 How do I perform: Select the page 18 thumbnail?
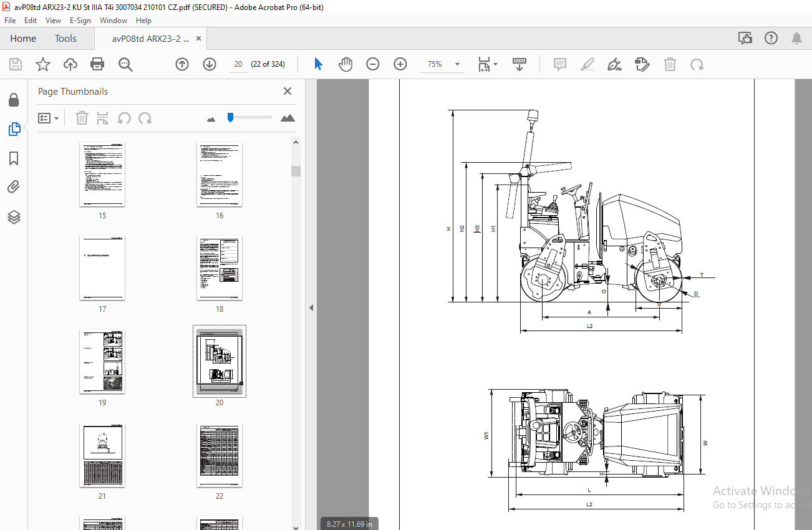[220, 268]
